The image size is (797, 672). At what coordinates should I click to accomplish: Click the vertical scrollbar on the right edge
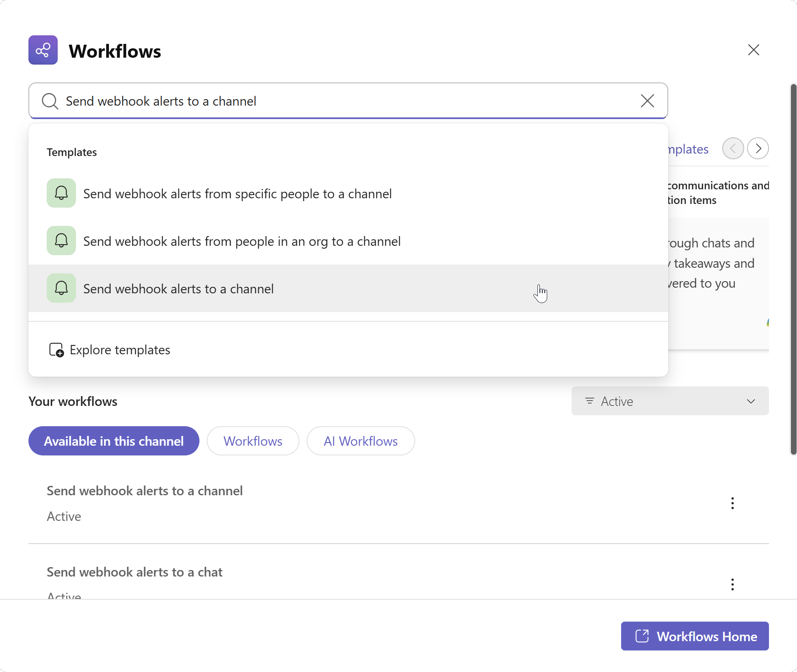(793, 268)
